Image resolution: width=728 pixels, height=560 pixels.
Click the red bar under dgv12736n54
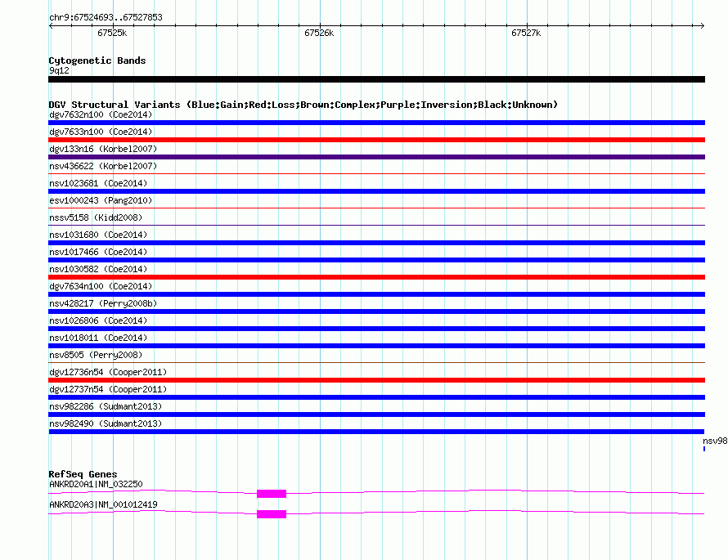pos(376,380)
